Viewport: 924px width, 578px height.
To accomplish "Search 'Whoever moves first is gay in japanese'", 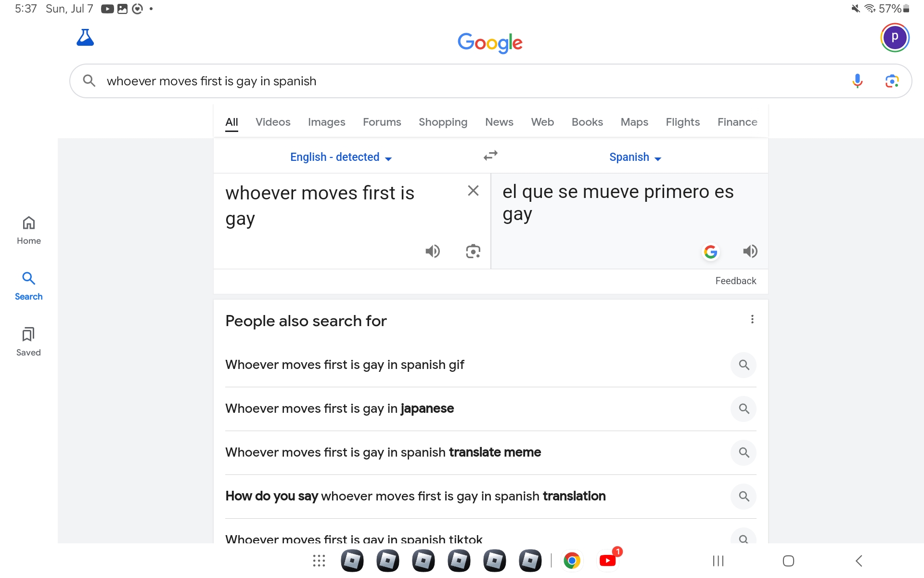I will [x=339, y=408].
